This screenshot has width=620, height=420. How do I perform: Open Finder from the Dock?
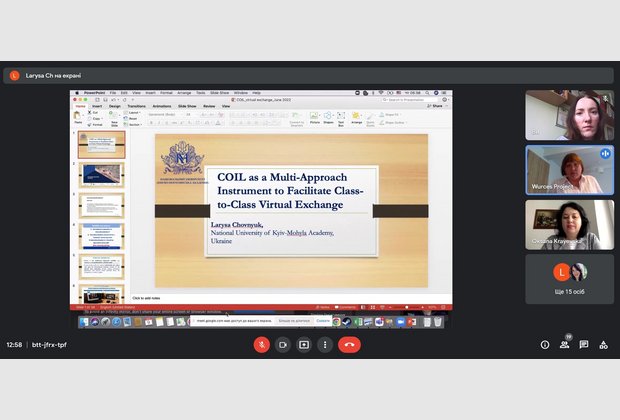pos(84,322)
